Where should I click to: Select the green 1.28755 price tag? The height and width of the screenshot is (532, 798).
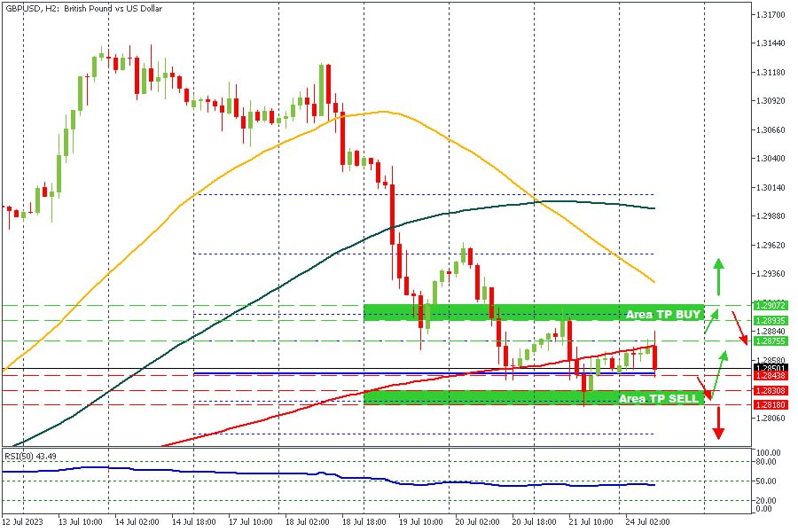[x=771, y=341]
